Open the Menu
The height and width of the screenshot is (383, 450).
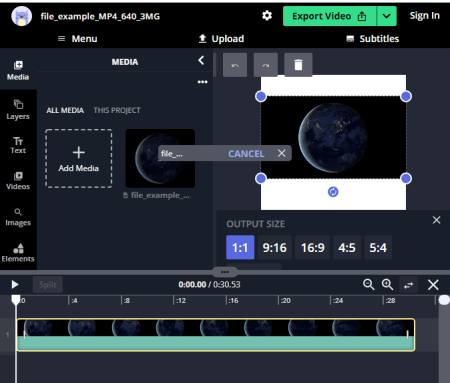tap(78, 39)
